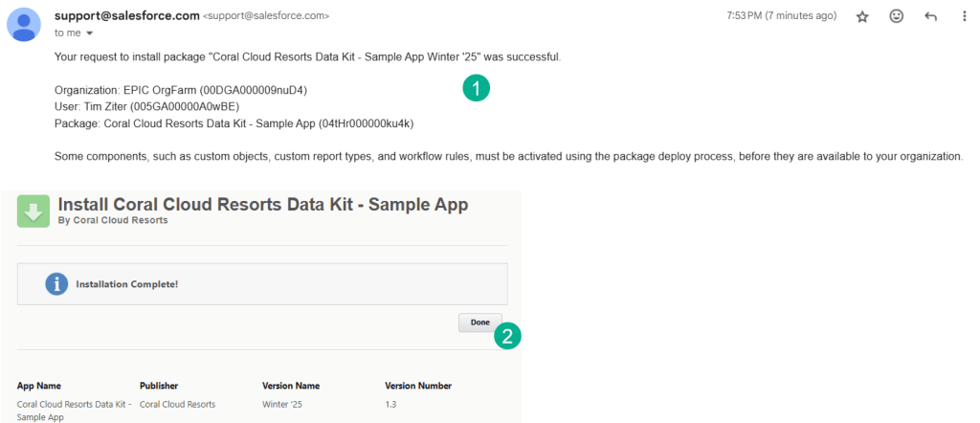Expand the "to me" recipient details
This screenshot has width=980, height=423.
pyautogui.click(x=89, y=33)
